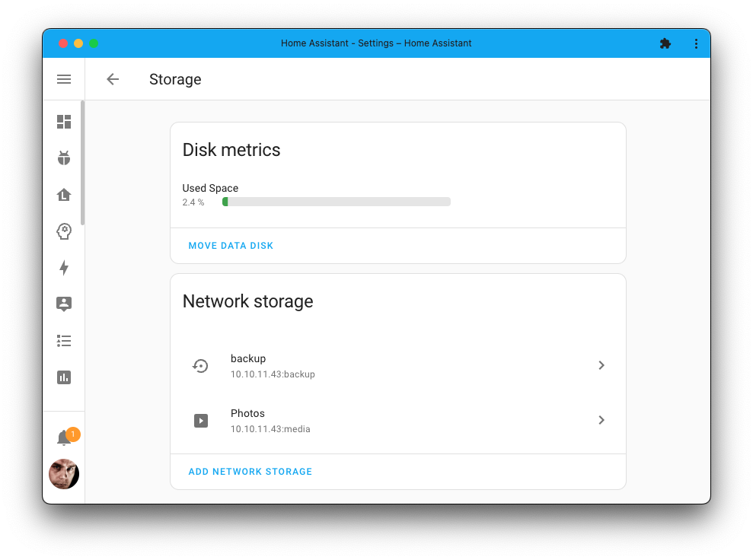Open the Overview dashboard from the sidebar
The image size is (753, 560).
click(x=64, y=122)
